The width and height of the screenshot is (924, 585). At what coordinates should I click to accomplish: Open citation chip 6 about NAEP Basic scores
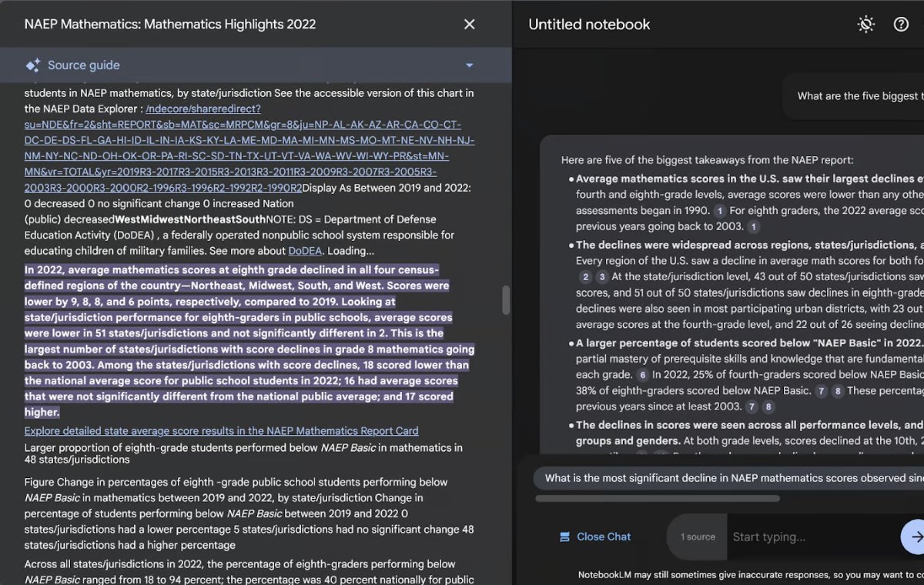click(x=644, y=373)
